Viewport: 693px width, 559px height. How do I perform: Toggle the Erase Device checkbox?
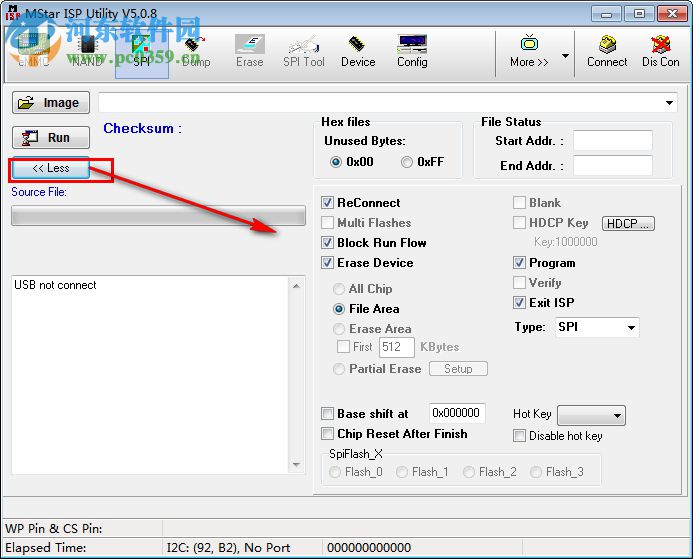327,263
